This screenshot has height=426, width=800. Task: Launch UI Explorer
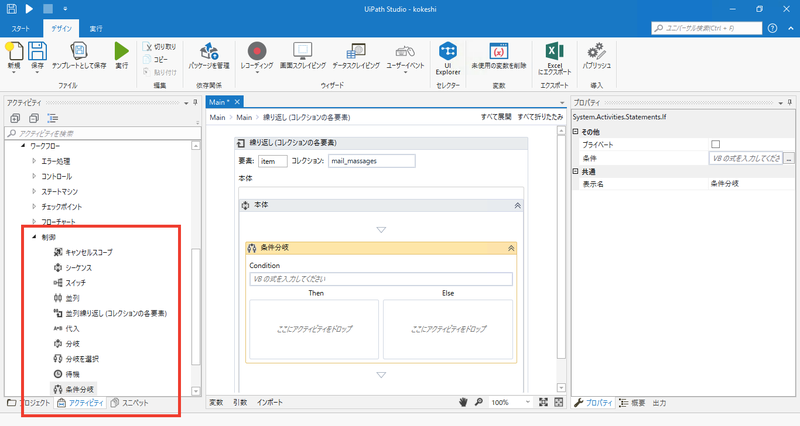click(448, 58)
